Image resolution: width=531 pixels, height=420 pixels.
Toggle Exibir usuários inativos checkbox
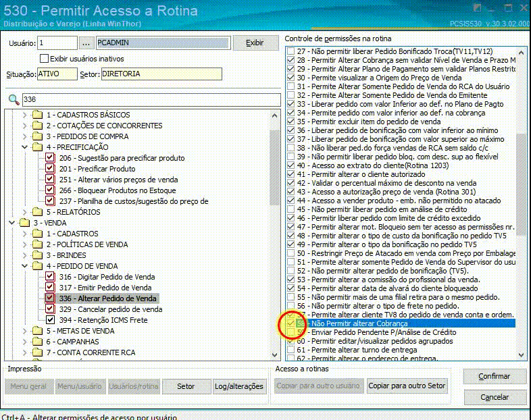pos(44,59)
